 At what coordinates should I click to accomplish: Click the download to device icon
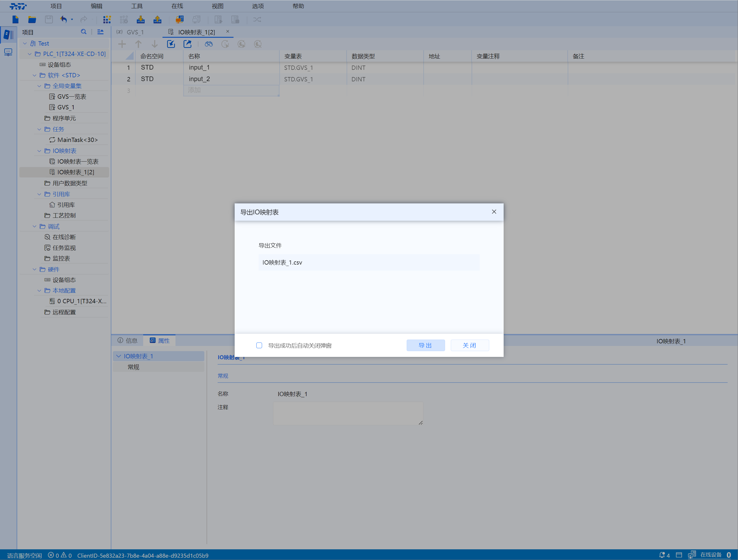coord(141,19)
